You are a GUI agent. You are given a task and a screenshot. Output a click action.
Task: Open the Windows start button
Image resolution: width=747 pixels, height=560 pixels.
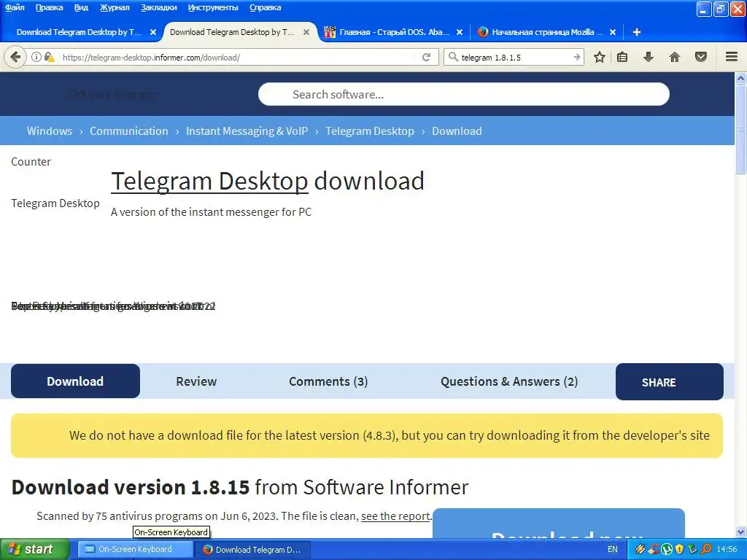[x=34, y=550]
